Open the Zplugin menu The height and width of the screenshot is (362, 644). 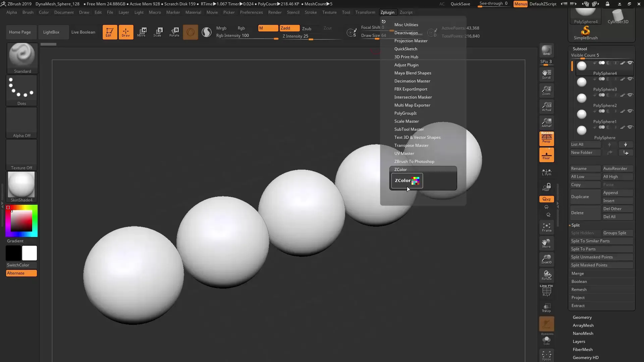(387, 12)
